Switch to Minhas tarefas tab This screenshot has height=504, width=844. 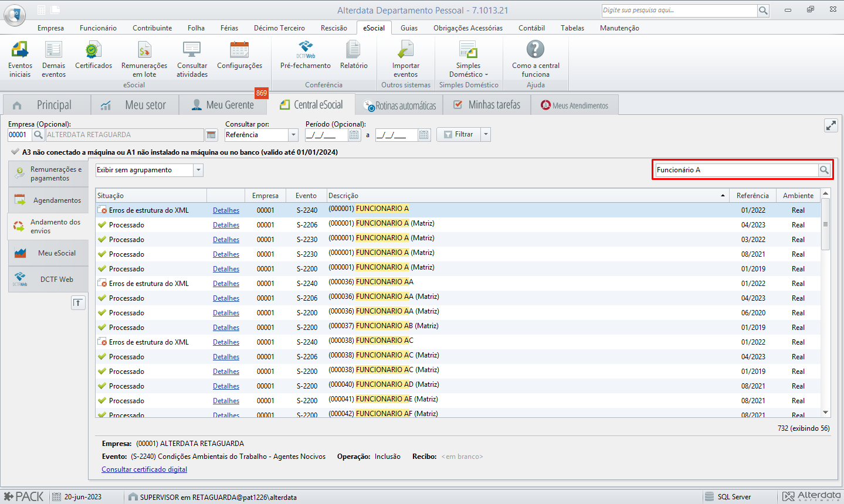tap(487, 105)
